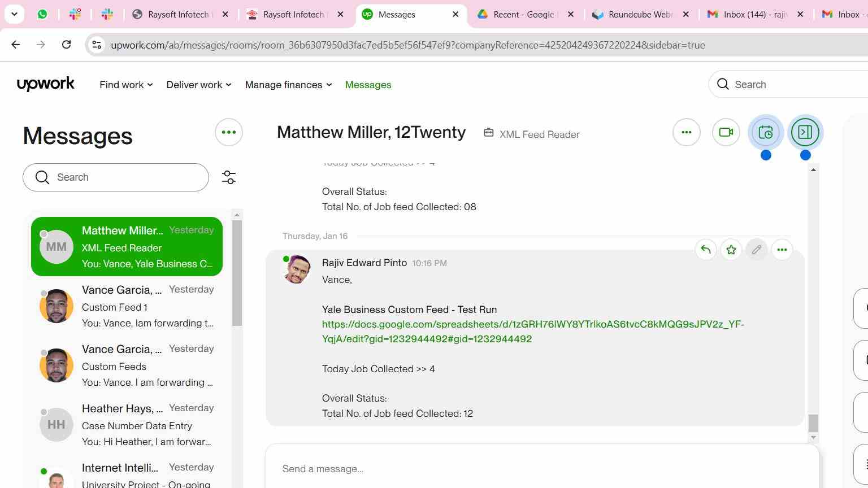Viewport: 868px width, 488px height.
Task: Open the XML Feed Reader contract link
Action: (532, 134)
